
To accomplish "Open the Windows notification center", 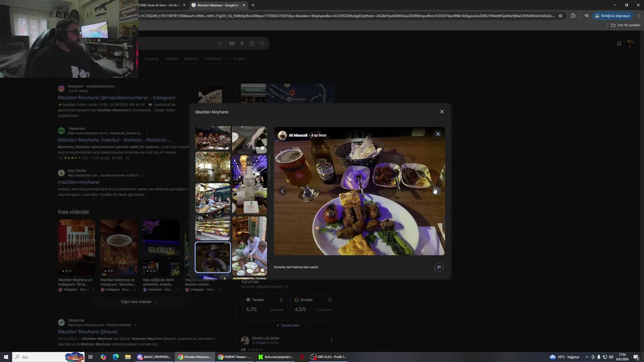I will pyautogui.click(x=636, y=357).
